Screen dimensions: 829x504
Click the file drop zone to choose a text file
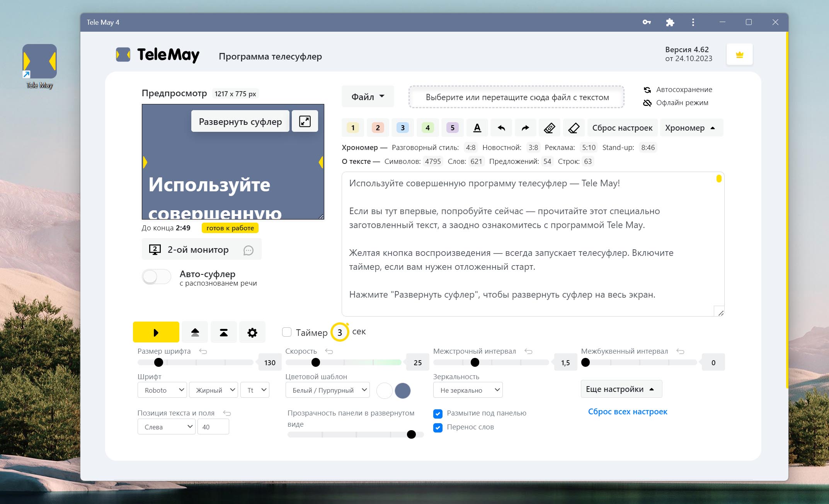[x=517, y=97]
